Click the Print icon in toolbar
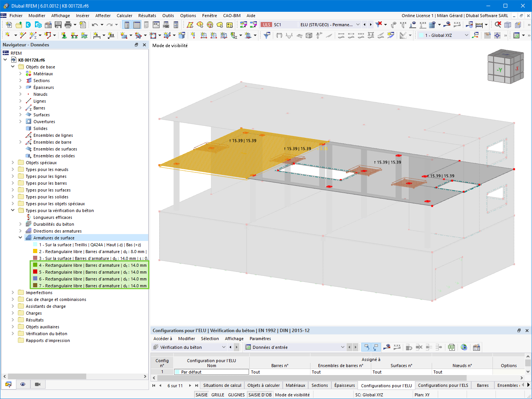The image size is (532, 399). coord(68,25)
